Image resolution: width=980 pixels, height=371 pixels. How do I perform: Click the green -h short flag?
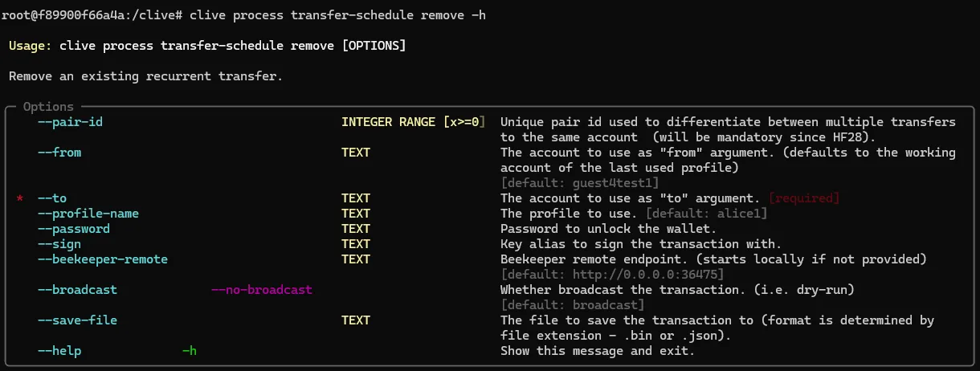(x=190, y=351)
